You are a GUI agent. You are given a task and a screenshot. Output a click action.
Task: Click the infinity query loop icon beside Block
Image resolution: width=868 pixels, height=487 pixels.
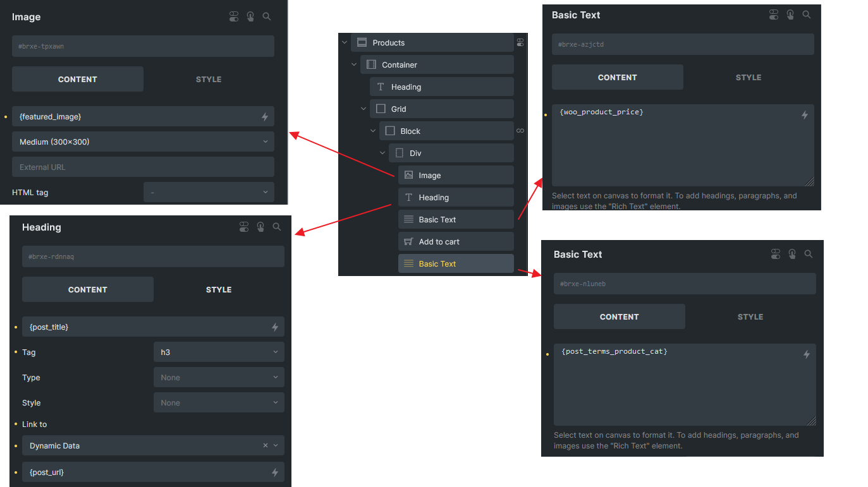click(x=520, y=131)
